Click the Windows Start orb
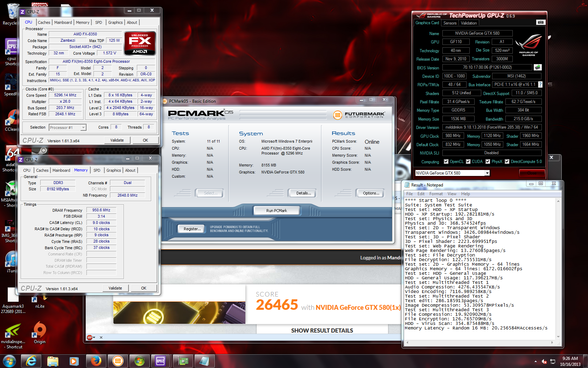Viewport: 588px width, 368px height. (9, 361)
